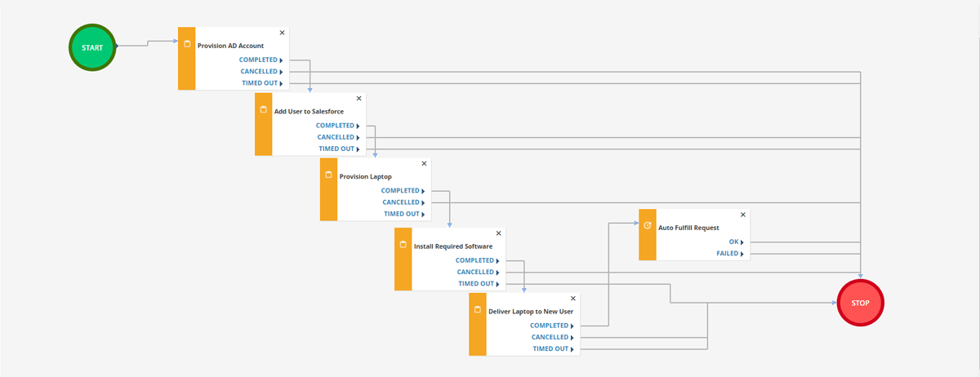The height and width of the screenshot is (377, 980).
Task: Select Provision Laptop CANCELLED output
Action: [x=403, y=202]
